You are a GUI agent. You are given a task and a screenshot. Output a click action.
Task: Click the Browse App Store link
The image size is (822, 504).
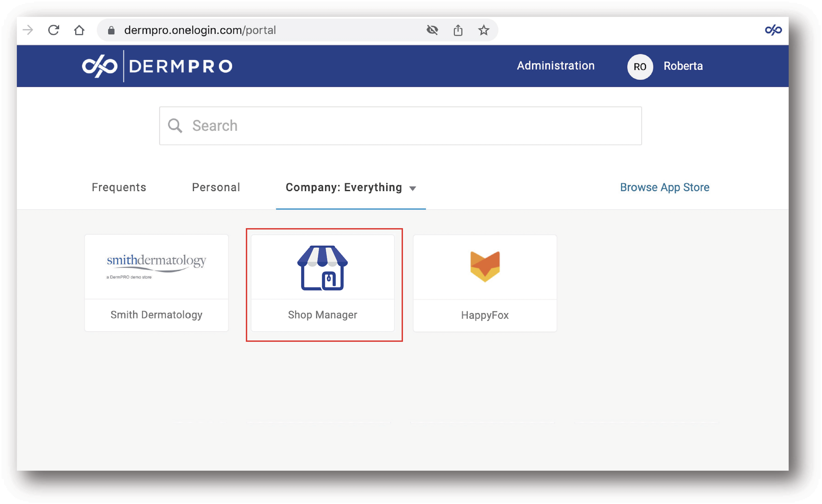[x=664, y=187]
